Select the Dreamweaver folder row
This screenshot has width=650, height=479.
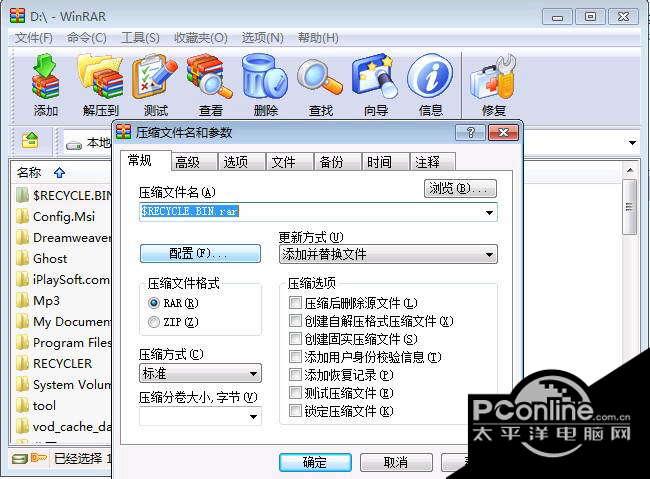pos(63,237)
